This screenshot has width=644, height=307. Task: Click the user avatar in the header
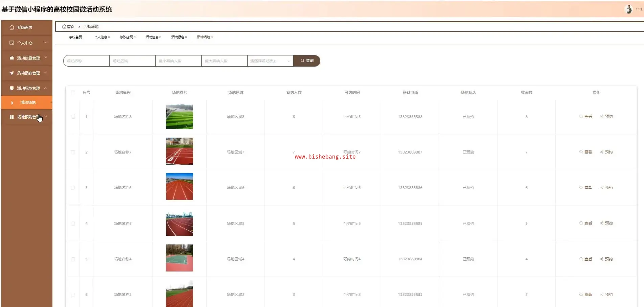tap(629, 9)
